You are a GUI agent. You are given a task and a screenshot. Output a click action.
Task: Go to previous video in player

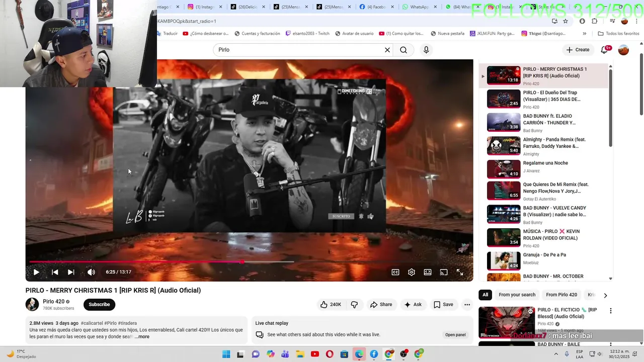[x=55, y=272]
